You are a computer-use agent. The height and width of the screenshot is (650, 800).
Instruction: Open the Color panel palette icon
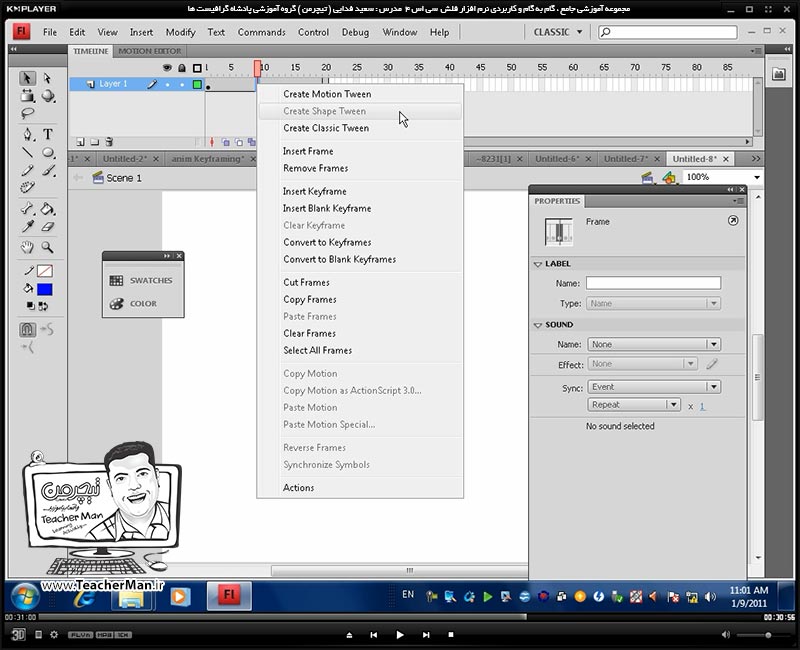116,304
